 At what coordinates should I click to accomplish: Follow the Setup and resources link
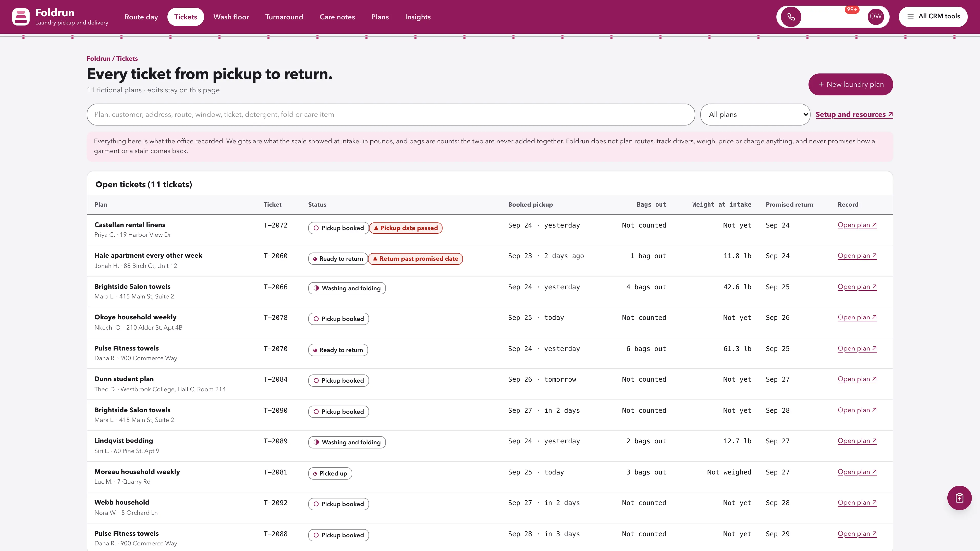click(854, 115)
